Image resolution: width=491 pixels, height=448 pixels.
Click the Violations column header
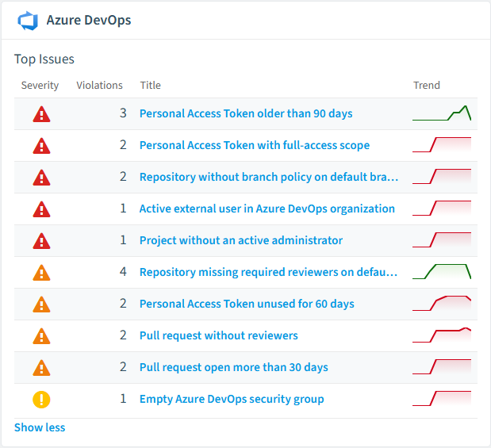click(100, 85)
